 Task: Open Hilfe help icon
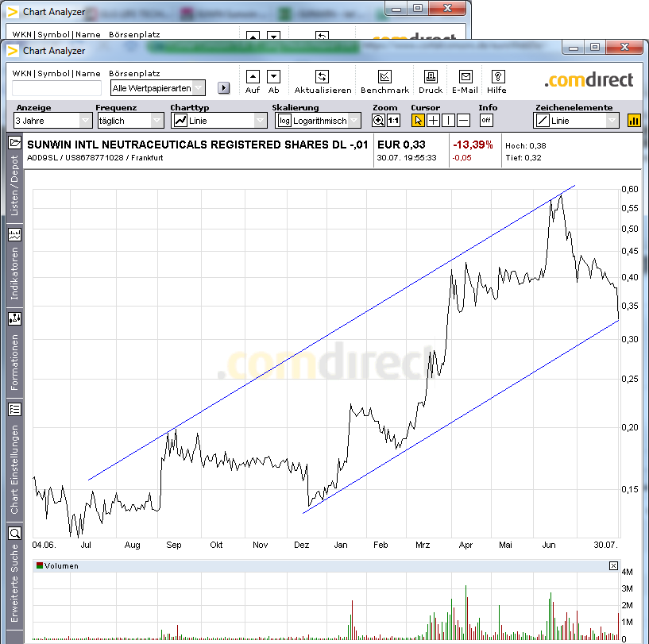tap(497, 77)
